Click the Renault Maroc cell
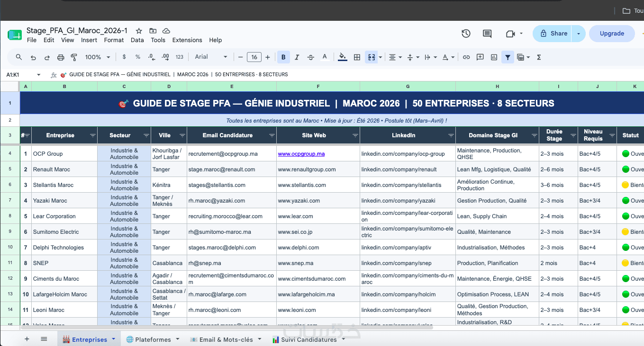This screenshot has width=644, height=346. click(64, 169)
